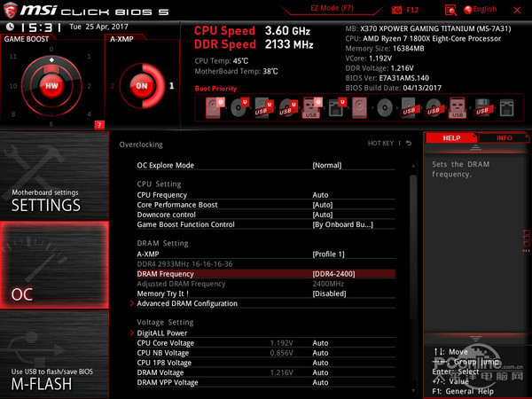Click the English language label

tap(485, 9)
